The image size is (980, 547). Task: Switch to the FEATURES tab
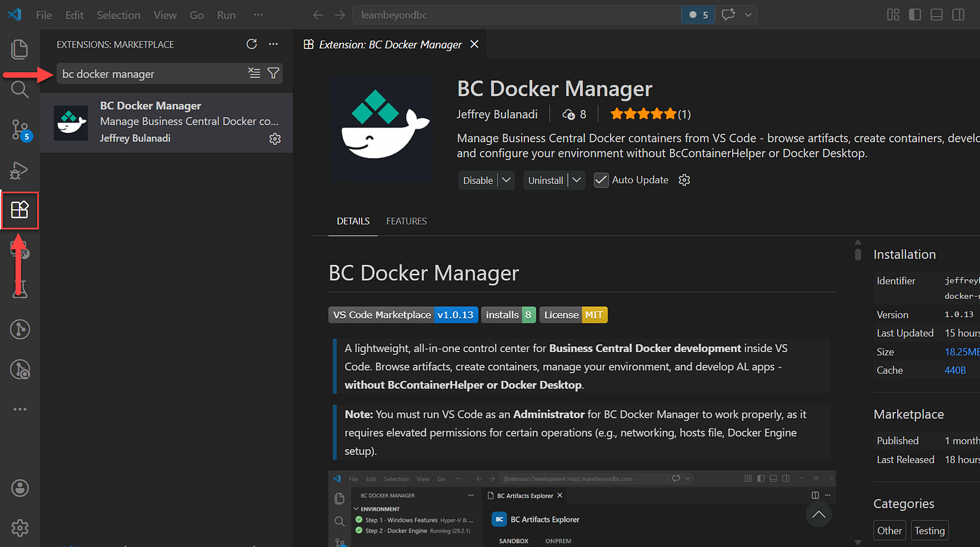(407, 221)
